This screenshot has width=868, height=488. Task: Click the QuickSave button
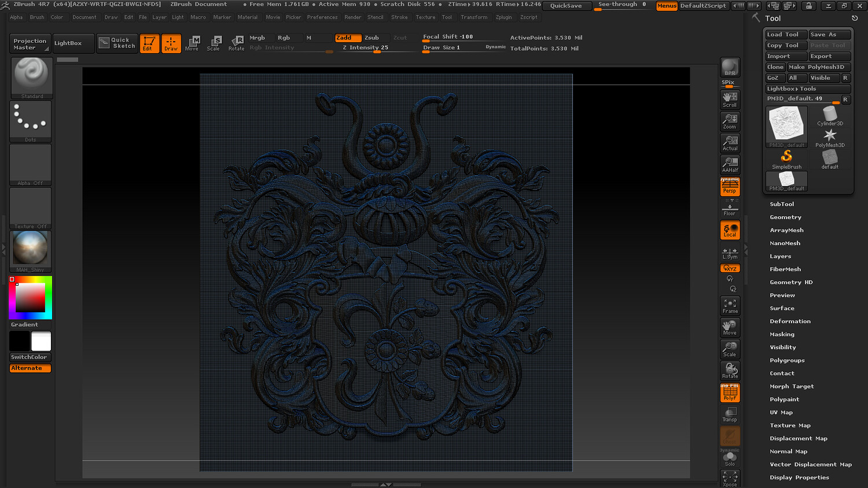tap(566, 6)
